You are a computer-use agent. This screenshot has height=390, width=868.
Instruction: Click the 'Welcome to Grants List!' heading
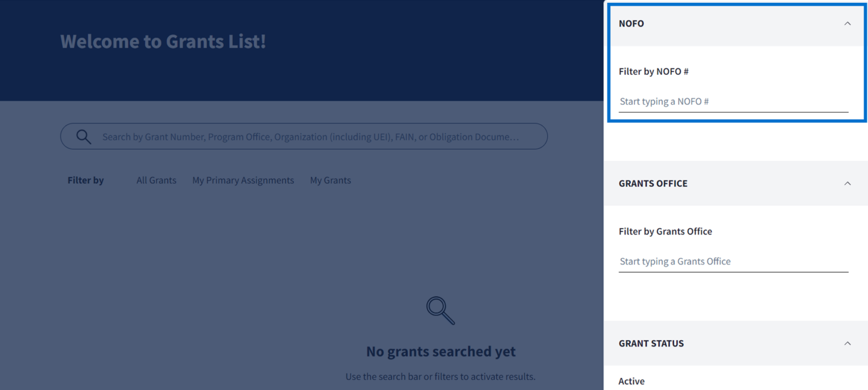163,41
